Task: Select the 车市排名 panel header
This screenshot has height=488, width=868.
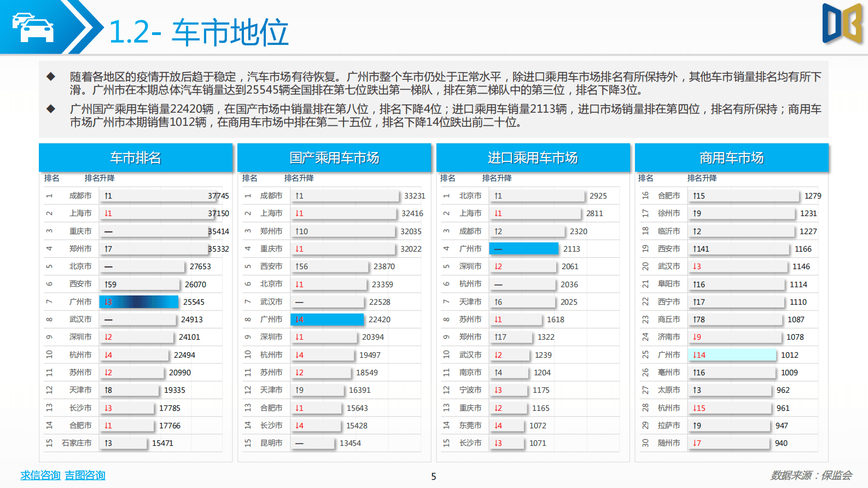Action: click(x=136, y=158)
